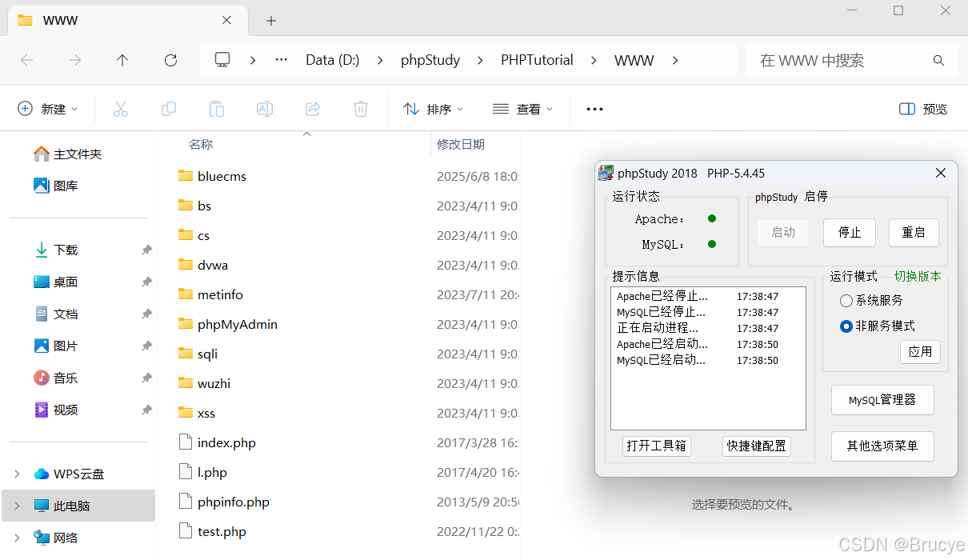This screenshot has height=560, width=968.
Task: Show hidden path via address bar ellipsis
Action: click(281, 60)
